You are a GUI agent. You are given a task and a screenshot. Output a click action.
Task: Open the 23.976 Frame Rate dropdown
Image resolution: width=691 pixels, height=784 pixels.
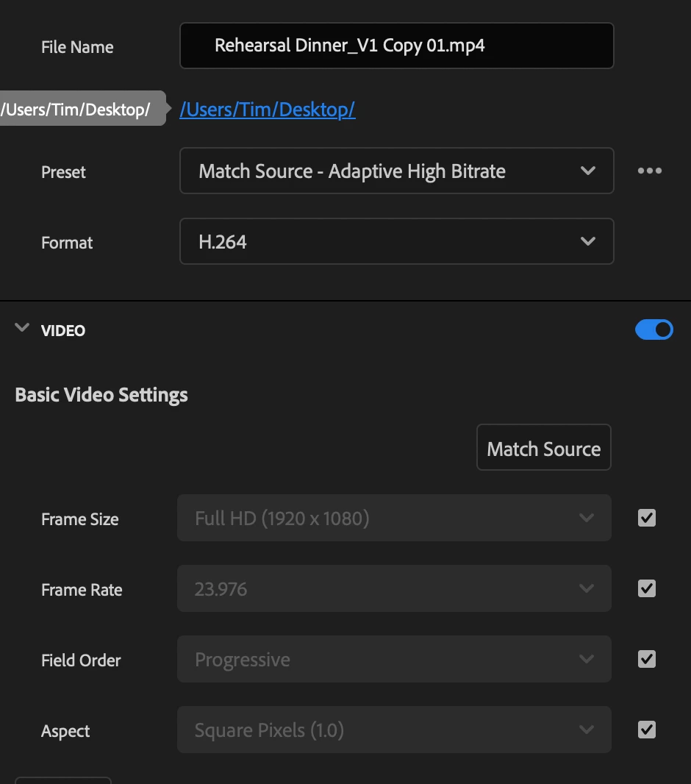[x=394, y=588]
